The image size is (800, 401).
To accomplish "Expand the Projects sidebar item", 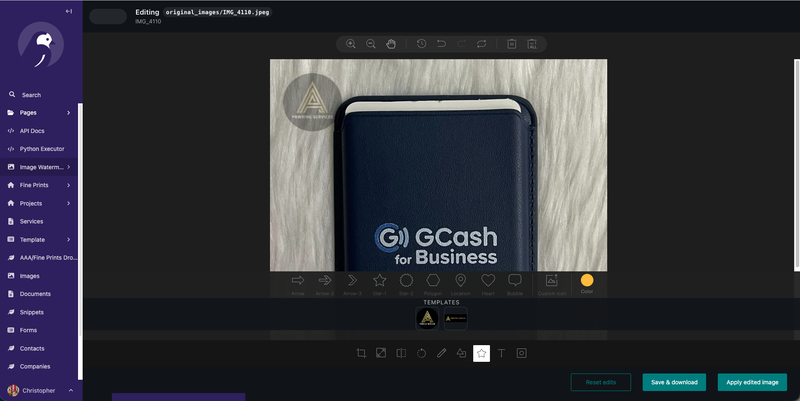I will click(x=68, y=203).
